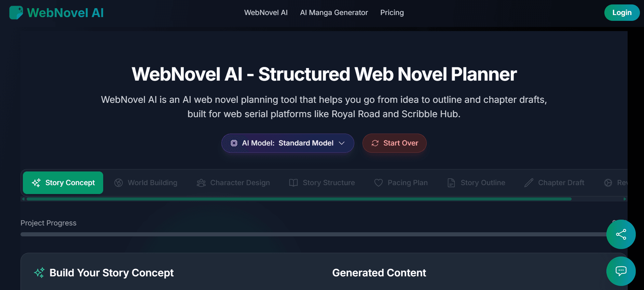Open the share panel via floating share icon

621,234
